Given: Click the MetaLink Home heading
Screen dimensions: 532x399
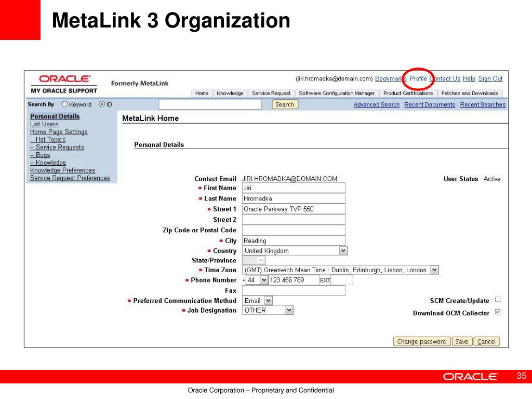Looking at the screenshot, I should pos(150,118).
